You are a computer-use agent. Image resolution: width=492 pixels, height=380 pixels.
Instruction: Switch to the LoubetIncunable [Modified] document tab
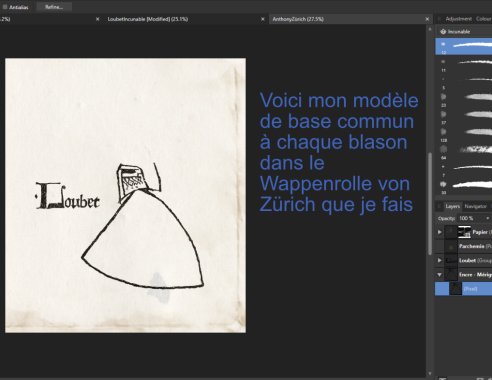click(x=148, y=19)
